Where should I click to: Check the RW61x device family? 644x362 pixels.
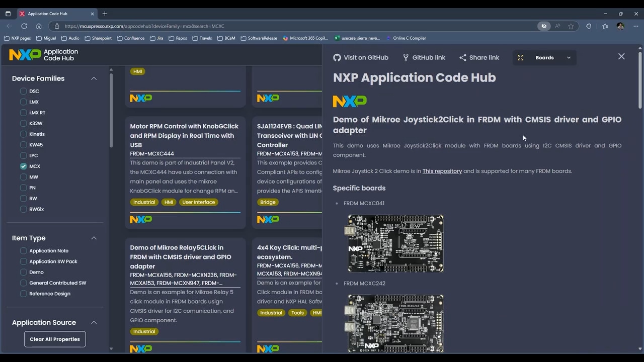23,209
